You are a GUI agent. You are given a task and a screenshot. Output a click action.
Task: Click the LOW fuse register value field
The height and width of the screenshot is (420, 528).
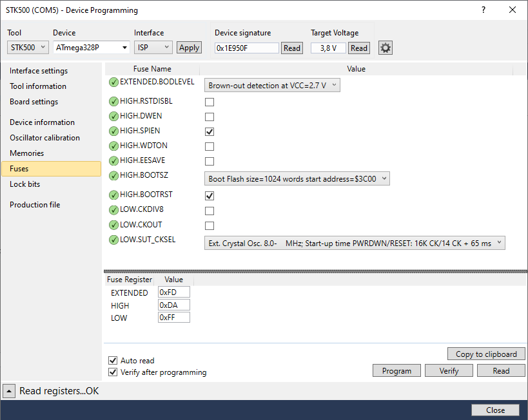pos(174,318)
